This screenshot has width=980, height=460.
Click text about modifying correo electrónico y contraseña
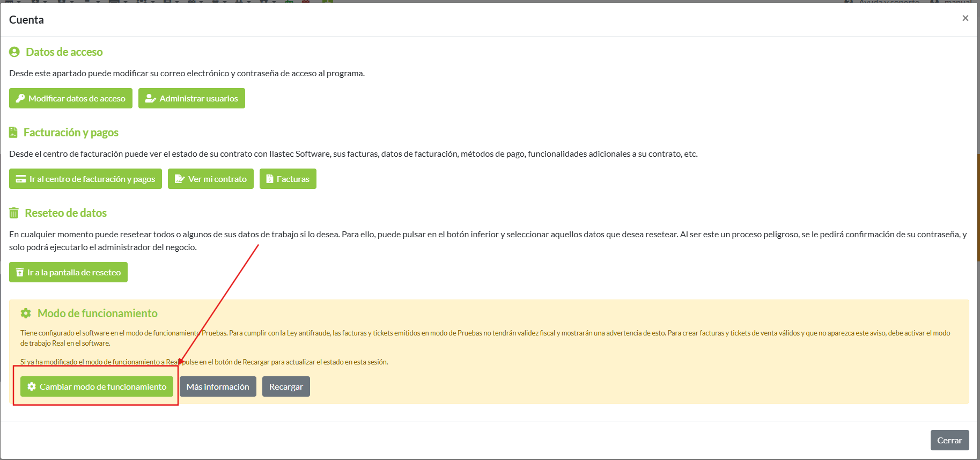[x=187, y=73]
